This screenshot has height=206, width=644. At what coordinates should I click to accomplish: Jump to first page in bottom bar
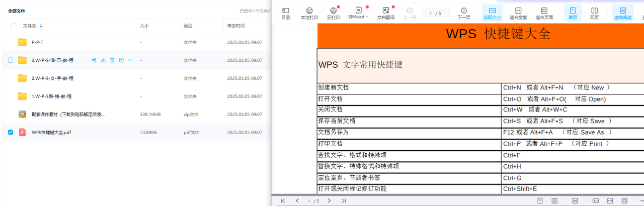point(283,201)
